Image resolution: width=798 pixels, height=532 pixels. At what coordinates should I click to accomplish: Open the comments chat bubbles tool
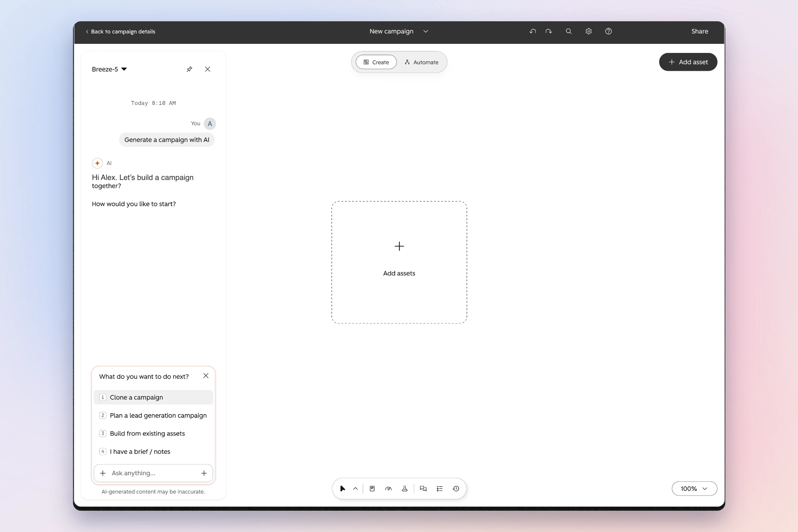coord(423,489)
